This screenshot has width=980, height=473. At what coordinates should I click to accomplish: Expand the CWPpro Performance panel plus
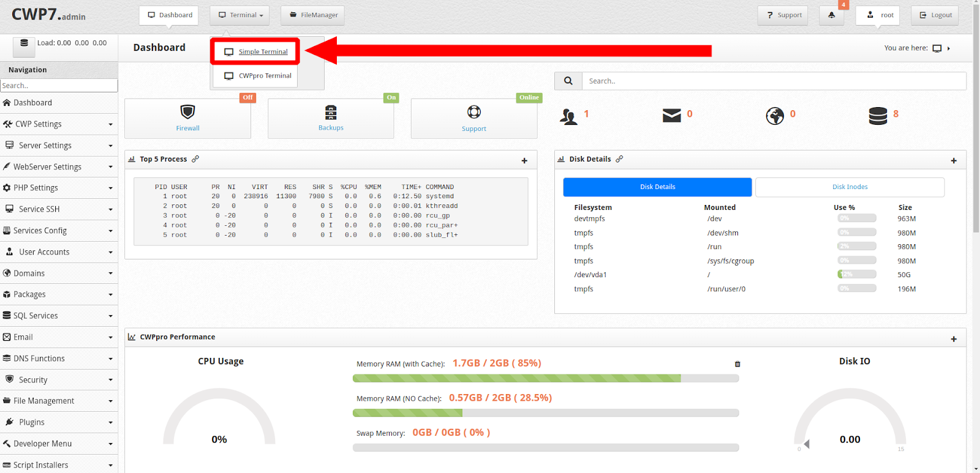coord(954,339)
